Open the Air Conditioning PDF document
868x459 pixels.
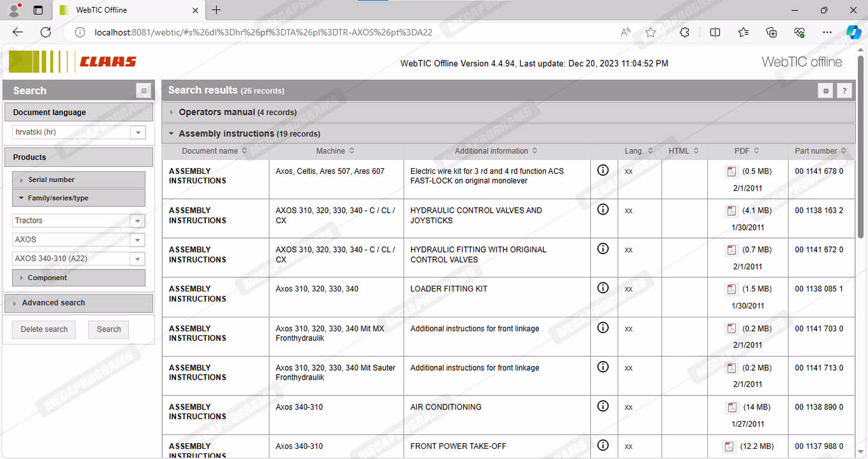point(731,407)
